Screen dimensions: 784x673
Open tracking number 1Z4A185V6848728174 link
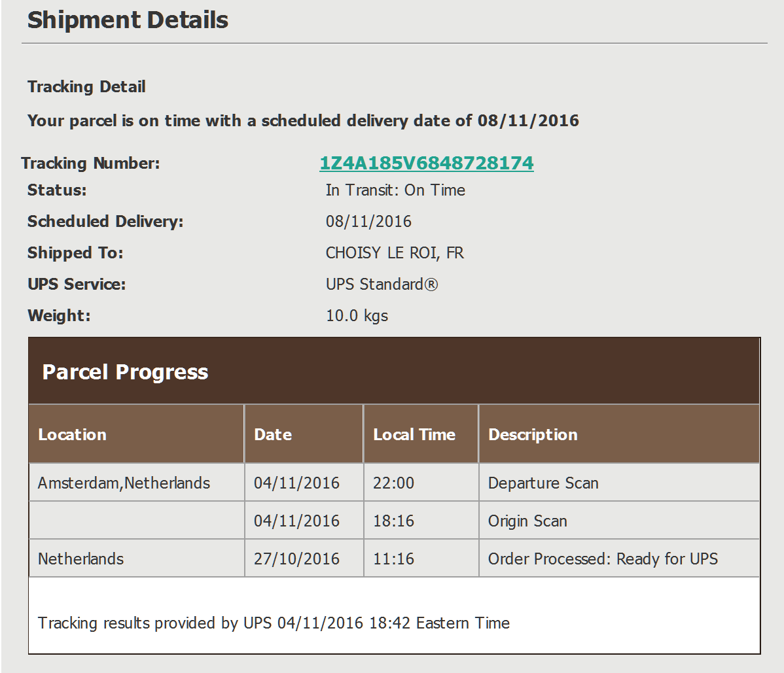tap(427, 163)
